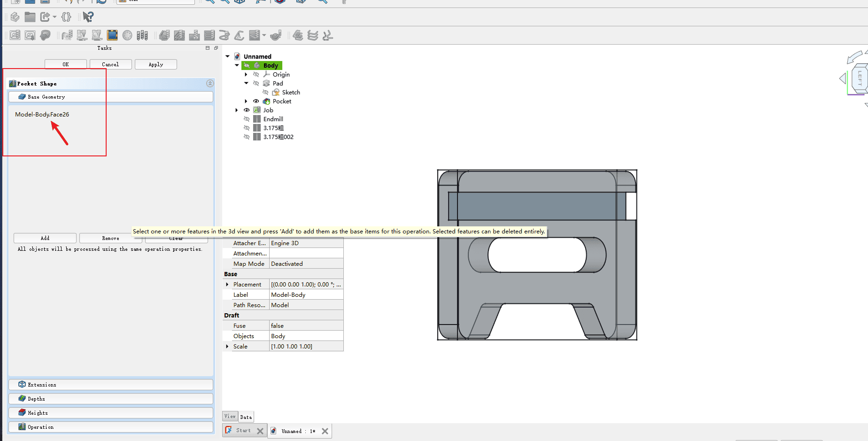
Task: Hide the Pocket object via eye icon
Action: pos(256,101)
